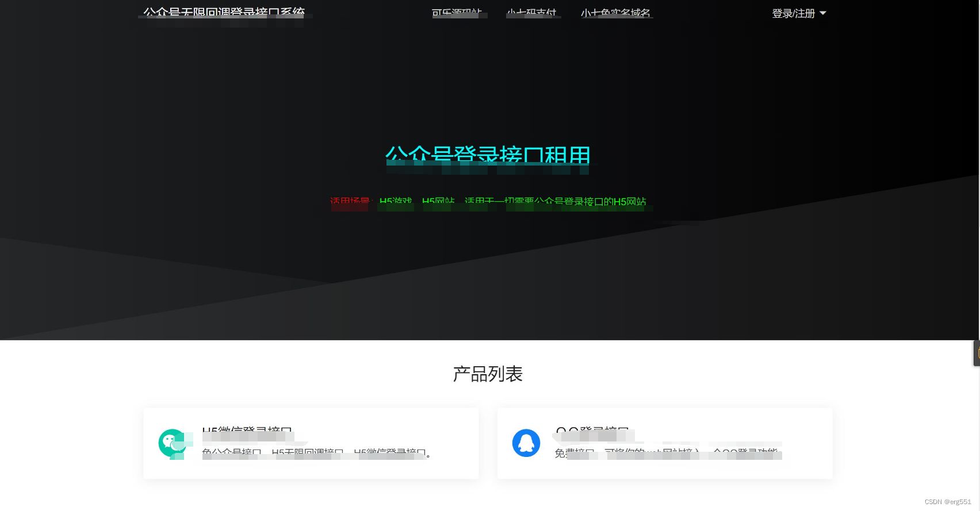
Task: Click the site title 公众号无限回调登录接口系统
Action: [x=224, y=13]
